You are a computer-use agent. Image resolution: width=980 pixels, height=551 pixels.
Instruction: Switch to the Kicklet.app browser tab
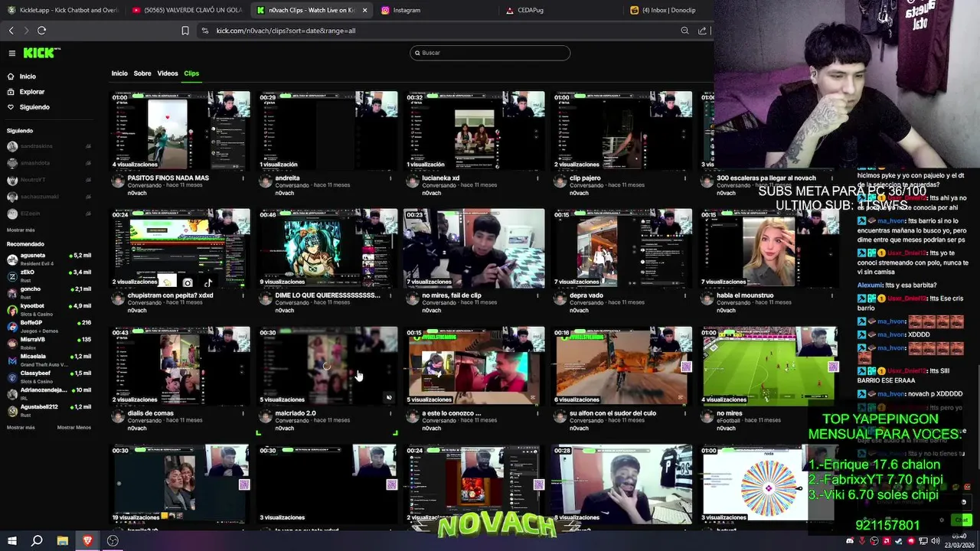[63, 10]
